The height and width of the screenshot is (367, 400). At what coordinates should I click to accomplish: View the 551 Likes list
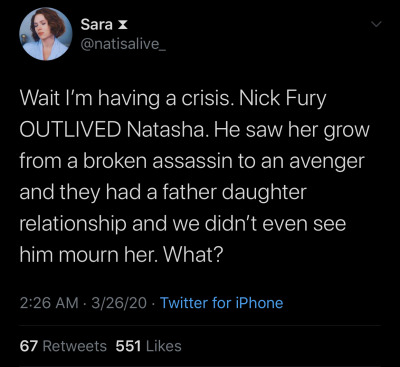tap(149, 346)
